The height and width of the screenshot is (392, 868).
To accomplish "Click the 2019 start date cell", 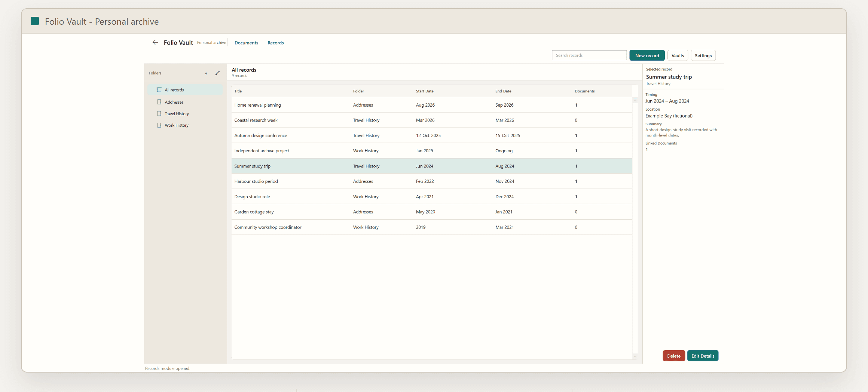I will click(421, 227).
